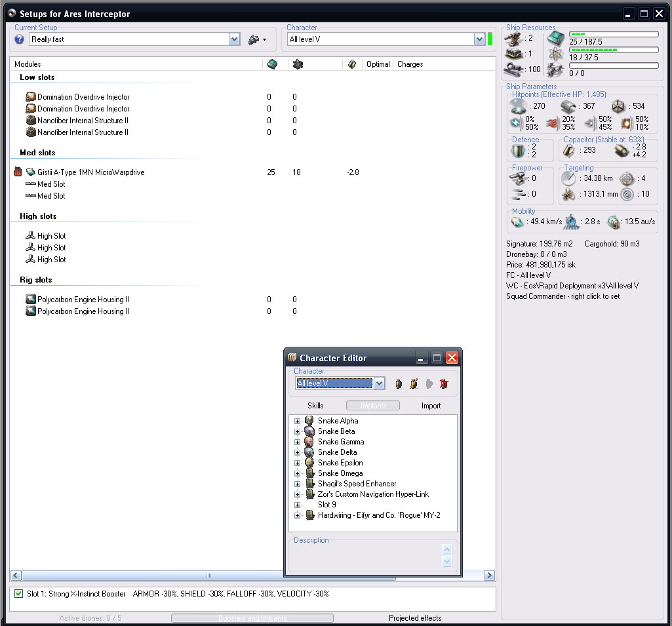The width and height of the screenshot is (672, 626).
Task: Click the red status icon beside MicroWarpdrive
Action: 18,172
